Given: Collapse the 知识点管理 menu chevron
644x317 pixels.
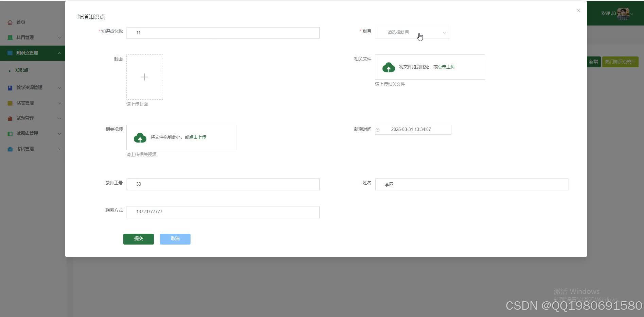Looking at the screenshot, I should click(x=59, y=53).
